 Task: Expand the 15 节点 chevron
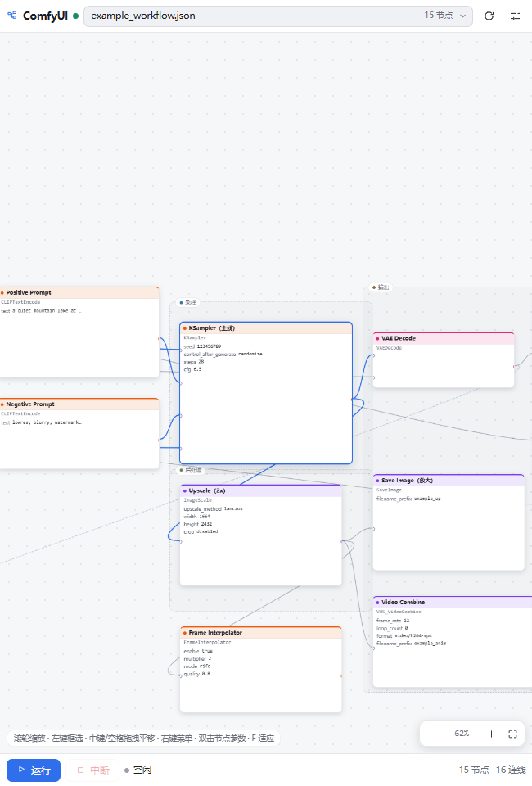463,16
